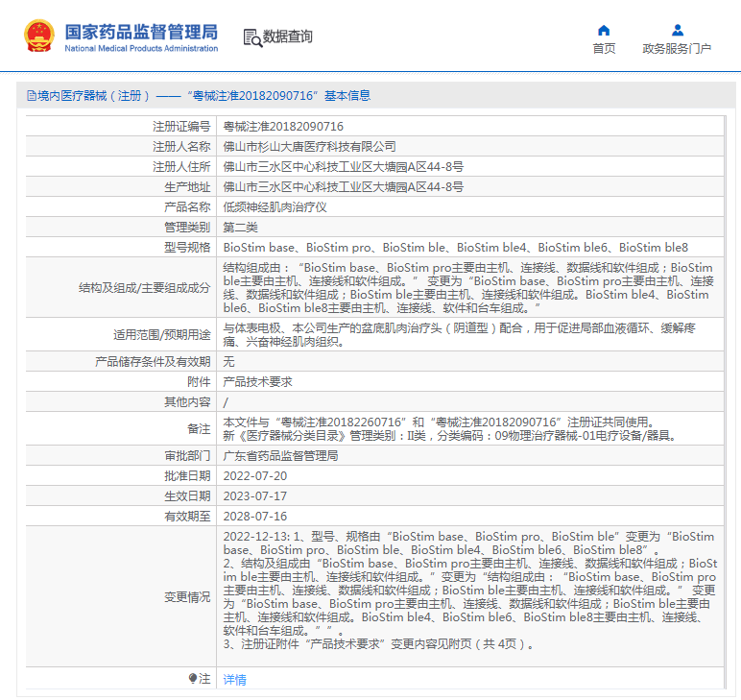Click the 结构及组成/主要组成成分 label
Screen dimensions: 741x700
(144, 288)
